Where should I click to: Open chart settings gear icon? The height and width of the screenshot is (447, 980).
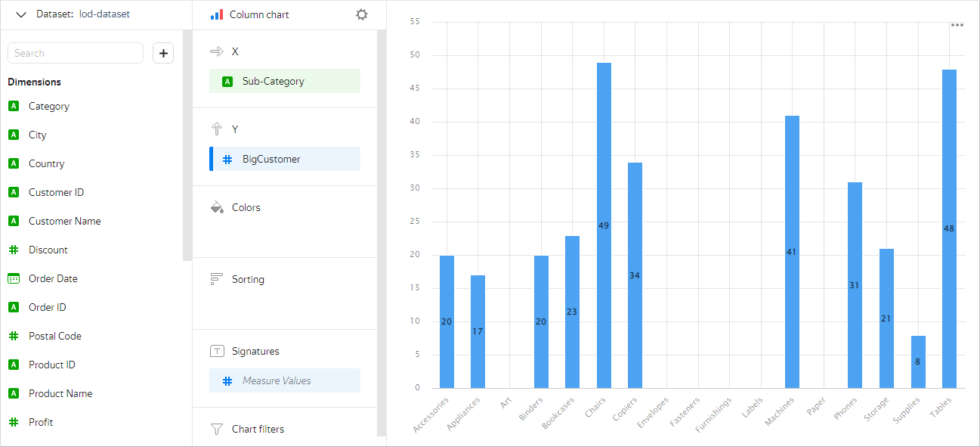(x=362, y=15)
